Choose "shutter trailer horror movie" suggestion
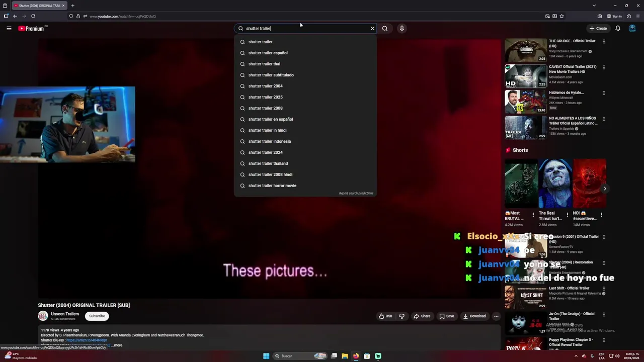 pos(305,186)
